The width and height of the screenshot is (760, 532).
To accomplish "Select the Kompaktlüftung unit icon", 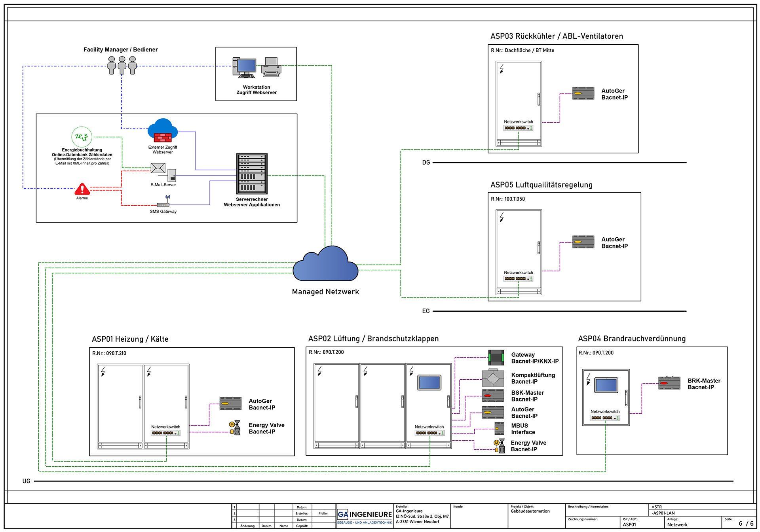I will point(493,378).
